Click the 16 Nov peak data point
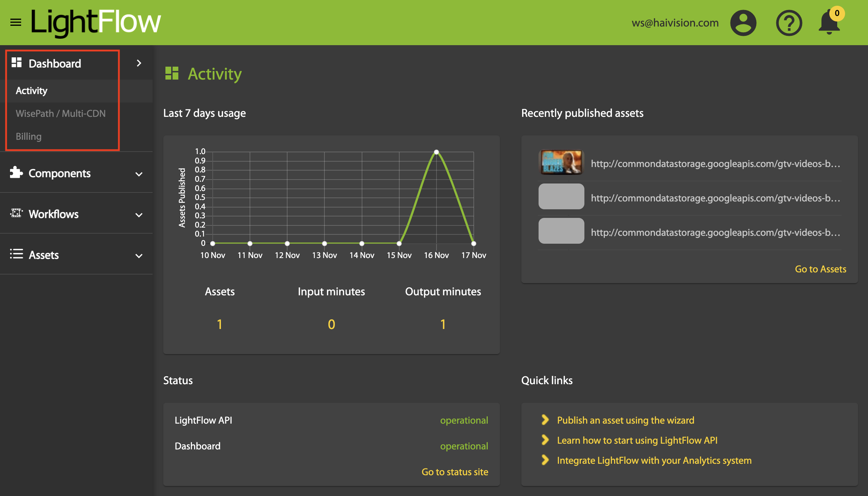 click(x=436, y=152)
